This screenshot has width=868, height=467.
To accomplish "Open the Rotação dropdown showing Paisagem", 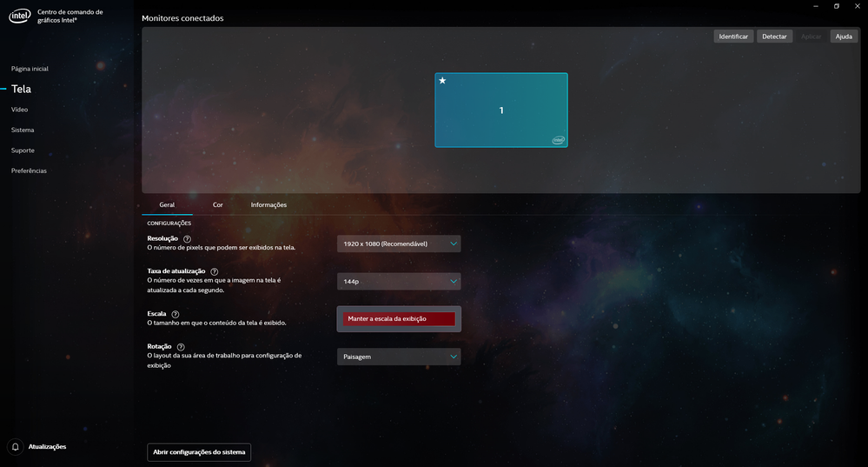I will (399, 357).
